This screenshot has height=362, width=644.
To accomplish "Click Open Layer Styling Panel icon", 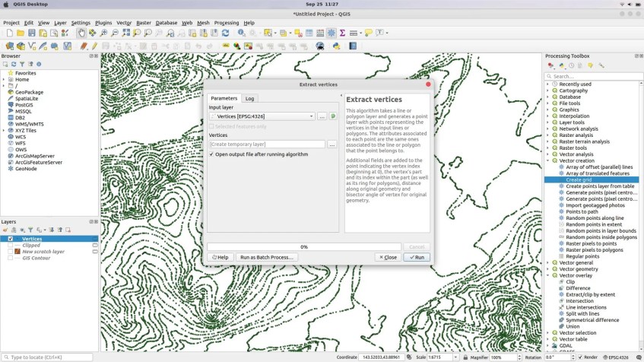I will [x=5, y=230].
